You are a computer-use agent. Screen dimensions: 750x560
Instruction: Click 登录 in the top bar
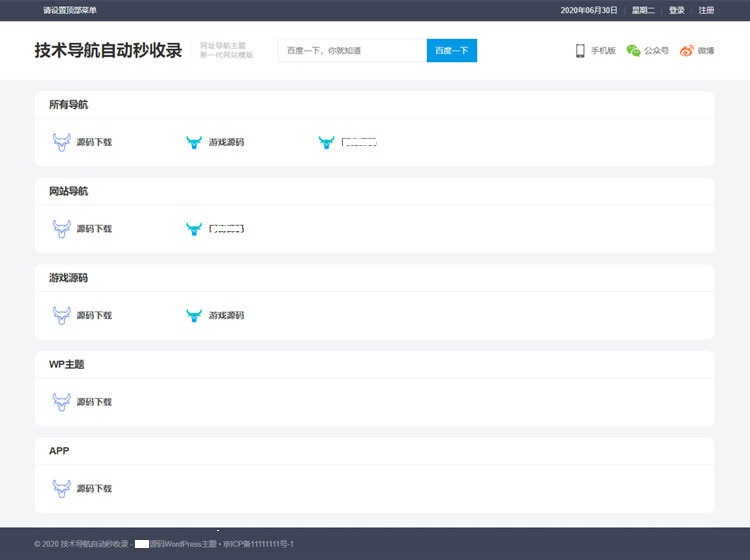(676, 10)
